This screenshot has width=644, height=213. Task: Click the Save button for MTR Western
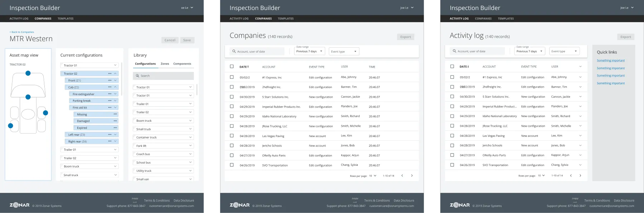(187, 40)
